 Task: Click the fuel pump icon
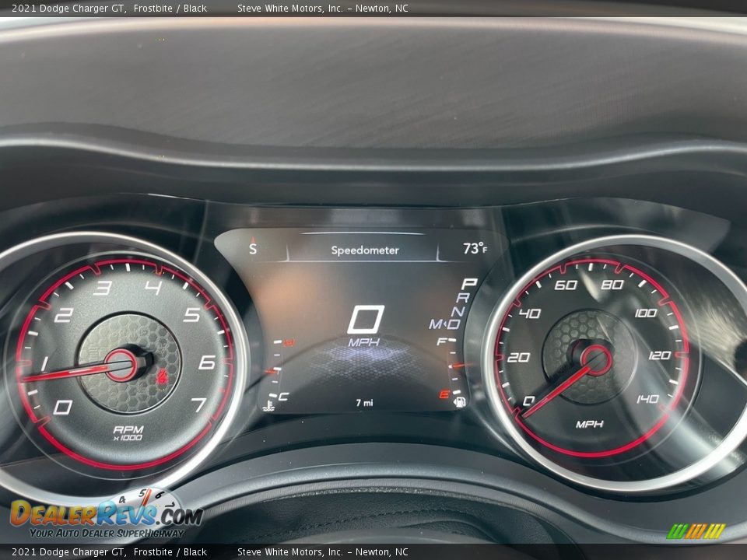tap(460, 401)
